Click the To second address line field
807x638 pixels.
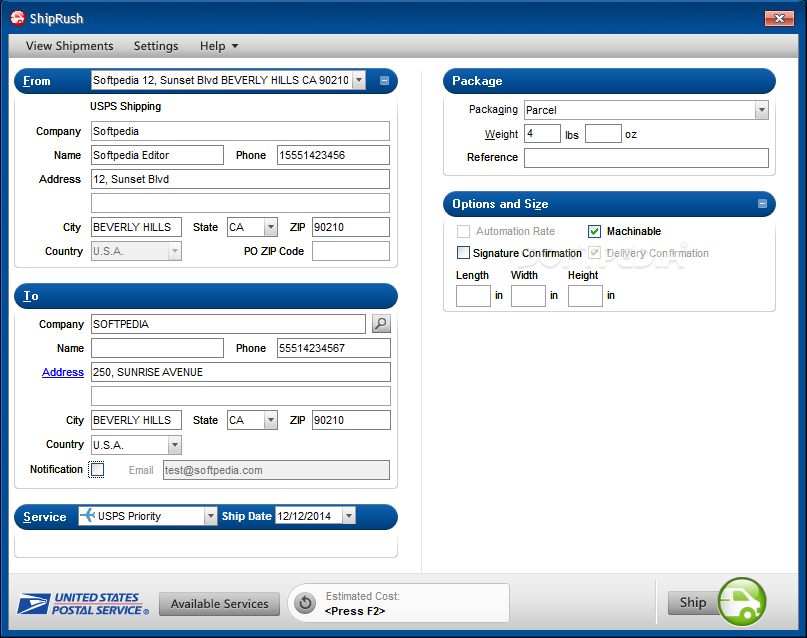click(x=241, y=396)
